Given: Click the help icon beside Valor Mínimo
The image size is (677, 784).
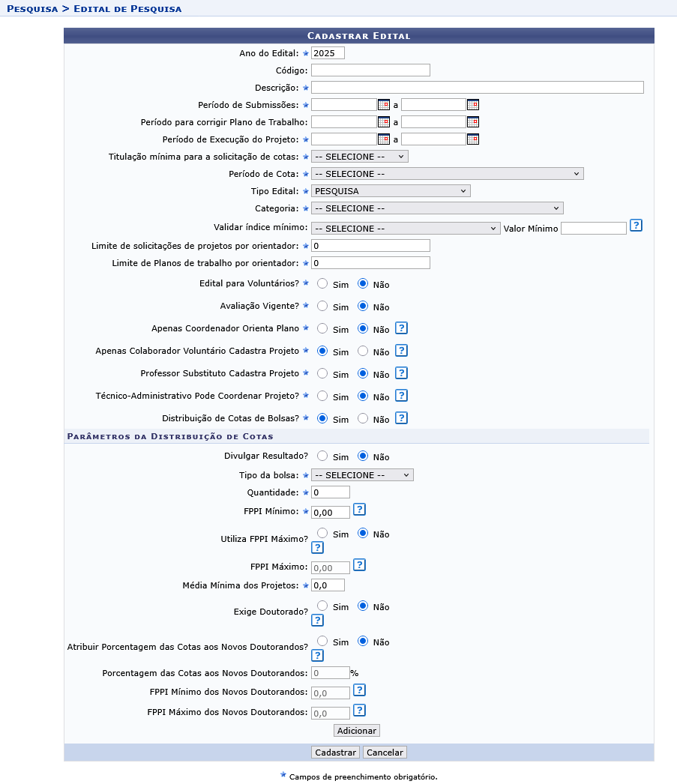Looking at the screenshot, I should tap(636, 225).
